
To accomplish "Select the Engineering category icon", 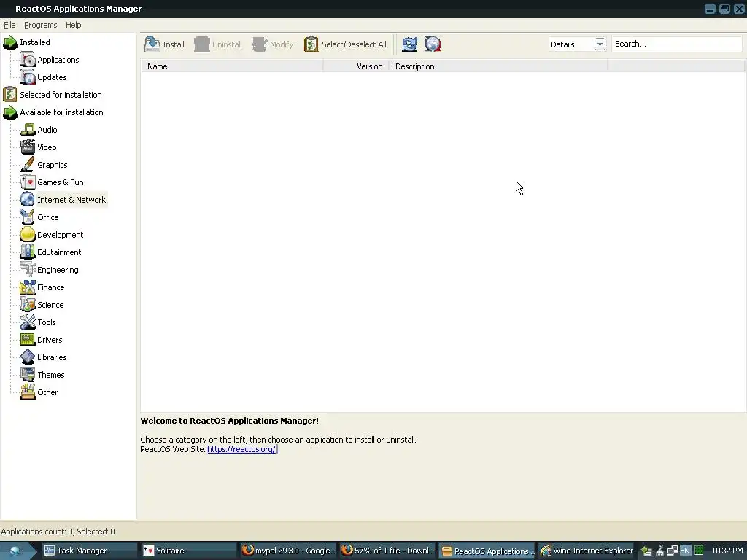I will tap(28, 270).
